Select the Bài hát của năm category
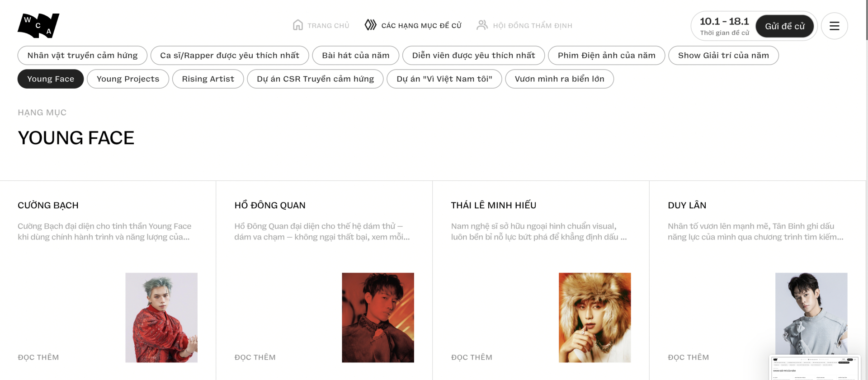 (355, 56)
